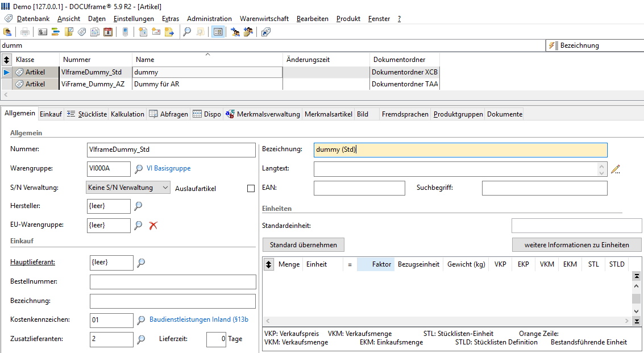Click the mobile phone toolbar icon
The image size is (644, 353).
(125, 32)
